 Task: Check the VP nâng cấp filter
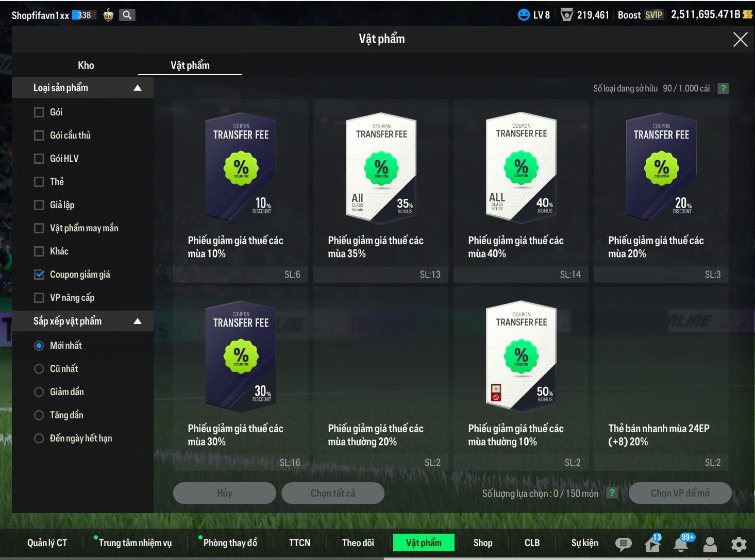coord(39,298)
